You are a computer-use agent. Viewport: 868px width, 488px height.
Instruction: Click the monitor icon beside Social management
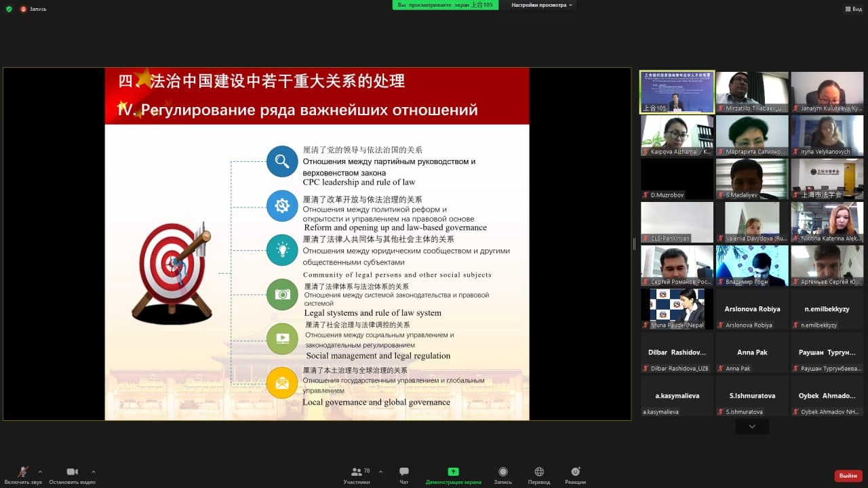(x=282, y=338)
